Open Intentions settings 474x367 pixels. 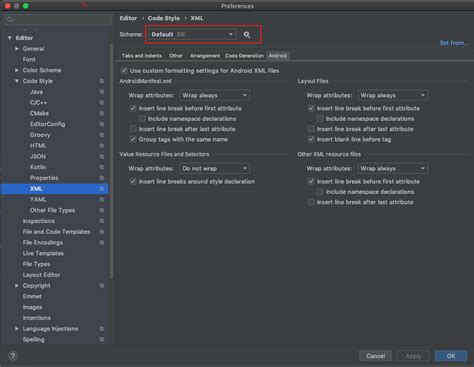37,318
